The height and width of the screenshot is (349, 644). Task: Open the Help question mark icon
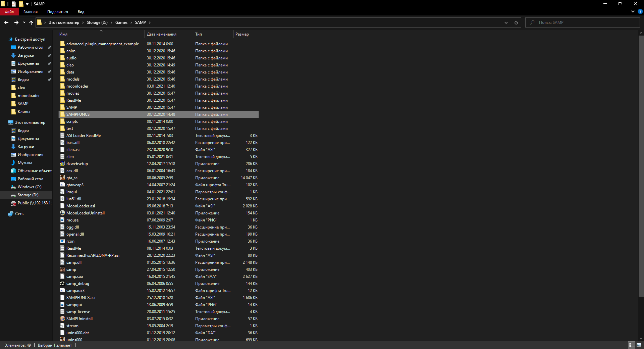pos(640,11)
